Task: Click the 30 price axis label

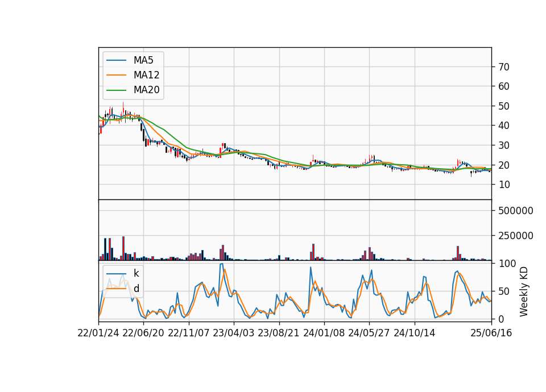Action: [504, 145]
